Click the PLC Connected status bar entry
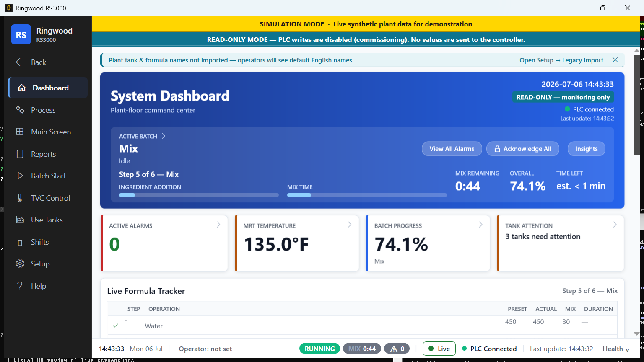The width and height of the screenshot is (644, 362). [x=489, y=349]
